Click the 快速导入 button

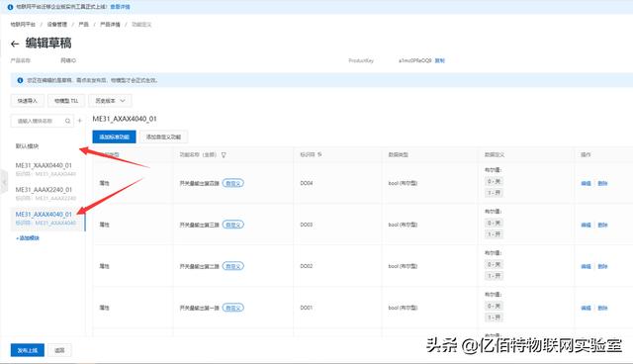tap(27, 101)
